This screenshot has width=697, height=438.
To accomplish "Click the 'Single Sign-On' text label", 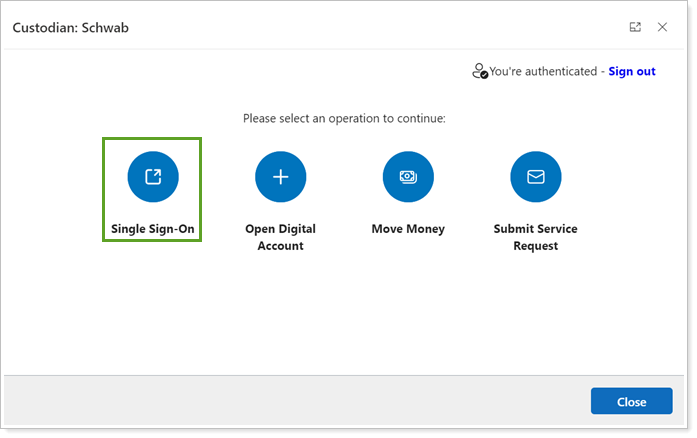I will (x=153, y=229).
